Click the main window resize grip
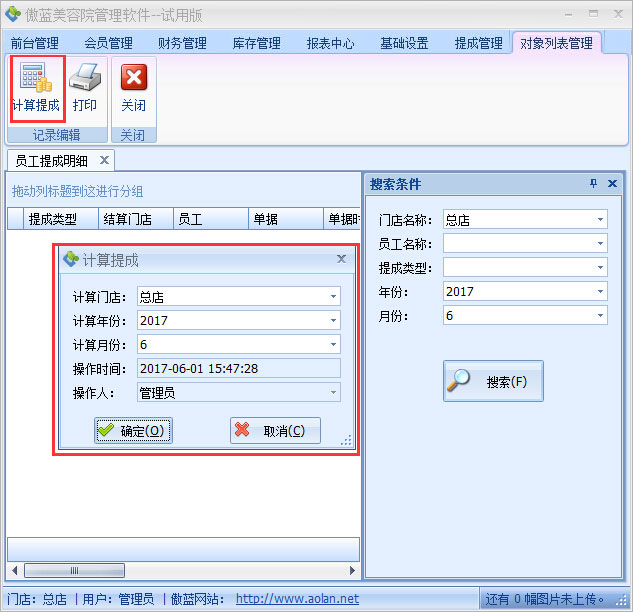 (621, 600)
